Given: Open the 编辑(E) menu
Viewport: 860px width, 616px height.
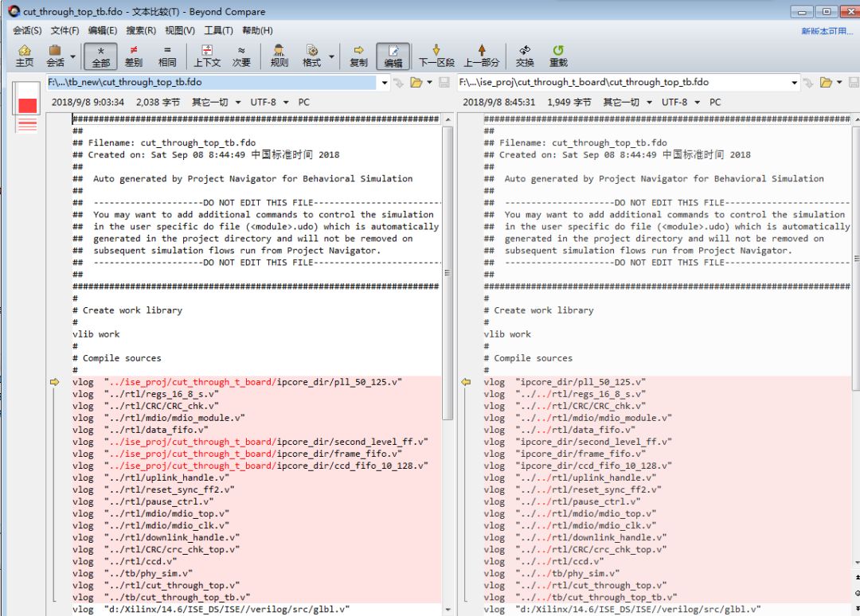Looking at the screenshot, I should (x=103, y=31).
